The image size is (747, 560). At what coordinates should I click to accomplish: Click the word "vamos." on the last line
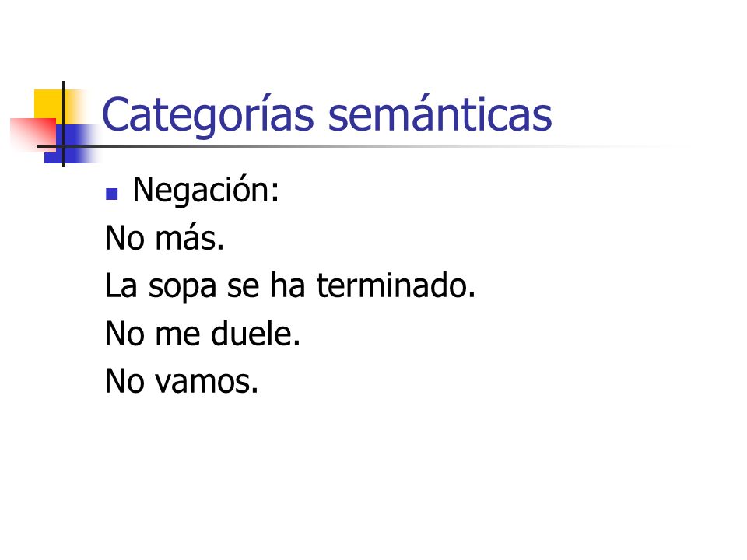coord(207,383)
